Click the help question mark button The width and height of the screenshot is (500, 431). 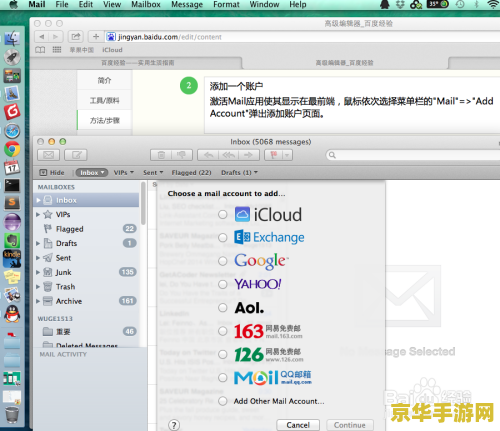174,425
